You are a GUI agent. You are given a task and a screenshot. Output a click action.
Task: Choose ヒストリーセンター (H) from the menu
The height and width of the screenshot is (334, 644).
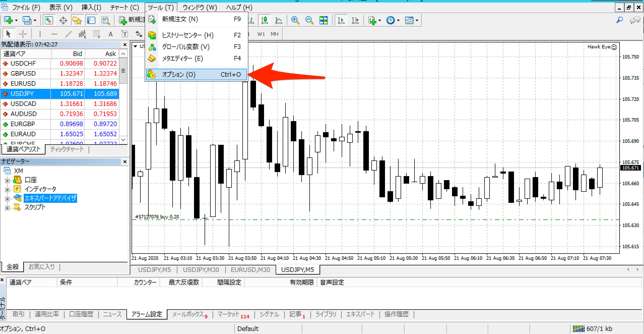(197, 35)
